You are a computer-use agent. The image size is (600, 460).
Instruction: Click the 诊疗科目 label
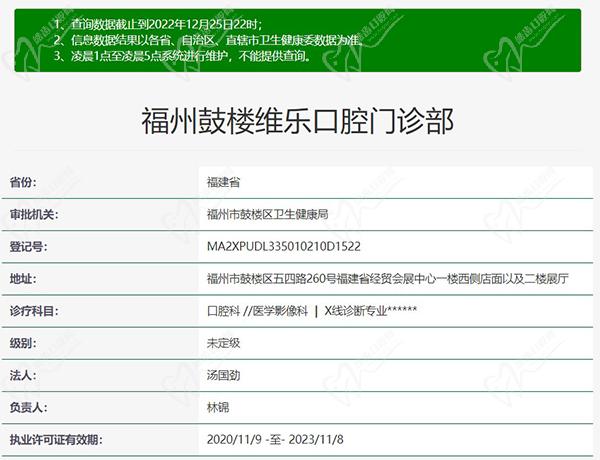[34, 311]
